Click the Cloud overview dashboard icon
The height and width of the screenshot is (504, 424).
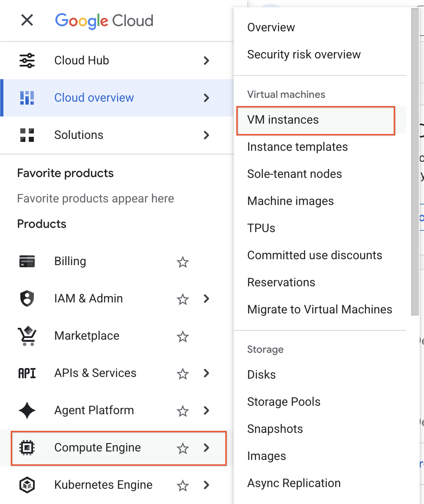coord(27,98)
